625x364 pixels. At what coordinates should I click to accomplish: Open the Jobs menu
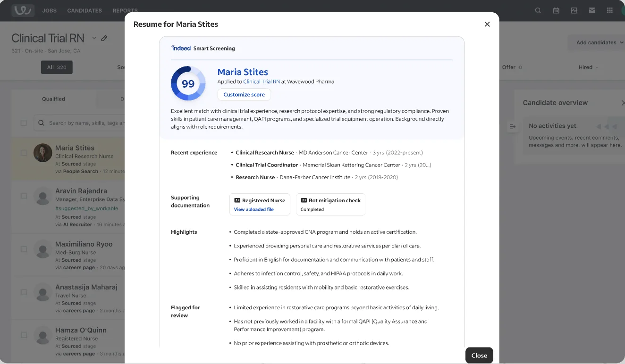49,10
